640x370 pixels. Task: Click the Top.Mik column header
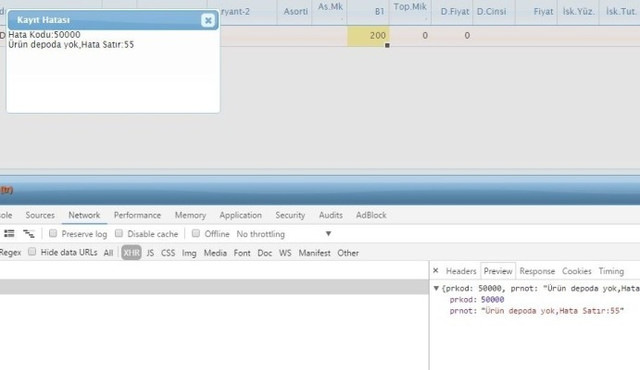(x=410, y=11)
